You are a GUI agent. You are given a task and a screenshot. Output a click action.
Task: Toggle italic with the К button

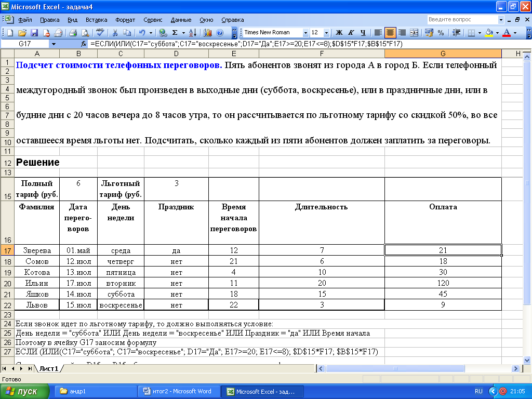[351, 33]
